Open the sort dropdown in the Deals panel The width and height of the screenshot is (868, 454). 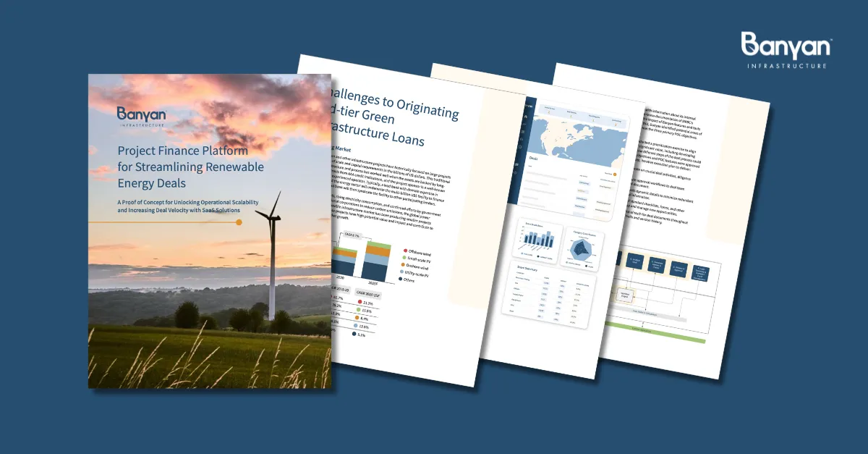[610, 174]
